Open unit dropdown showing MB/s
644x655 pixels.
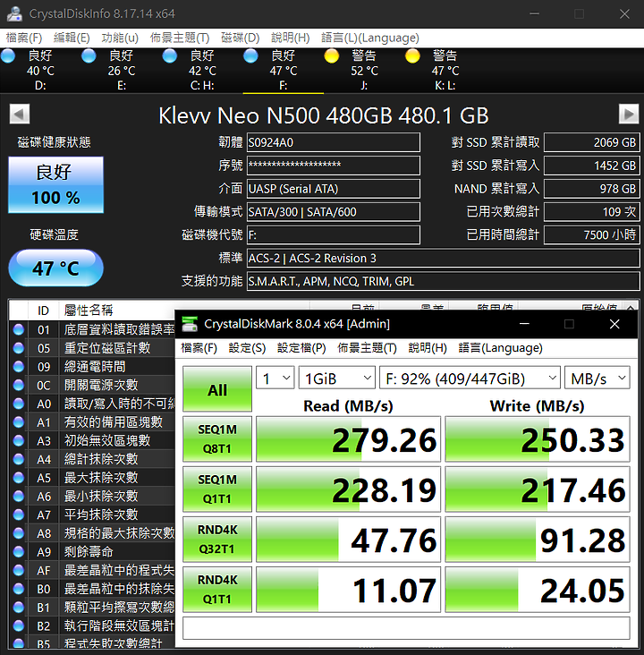pos(597,378)
